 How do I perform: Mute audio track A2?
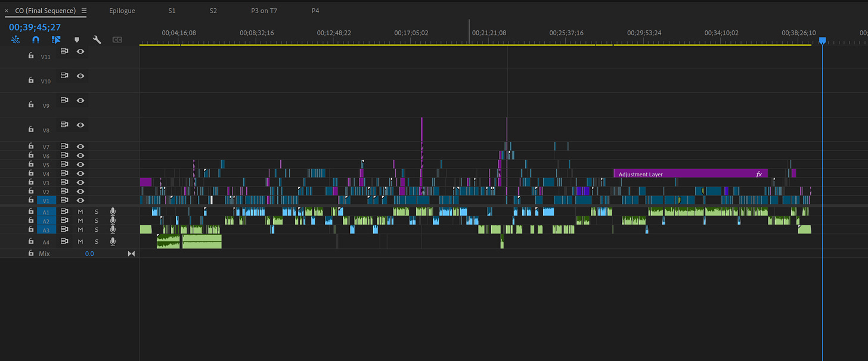tap(80, 220)
